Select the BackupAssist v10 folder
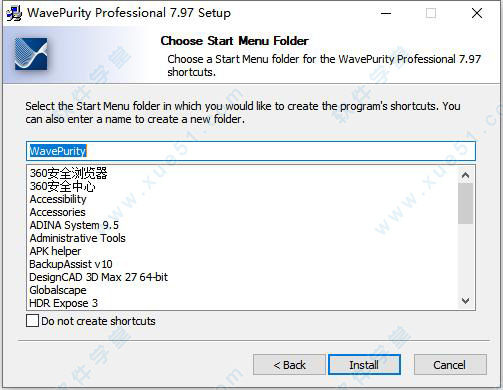The image size is (503, 390). [x=71, y=264]
